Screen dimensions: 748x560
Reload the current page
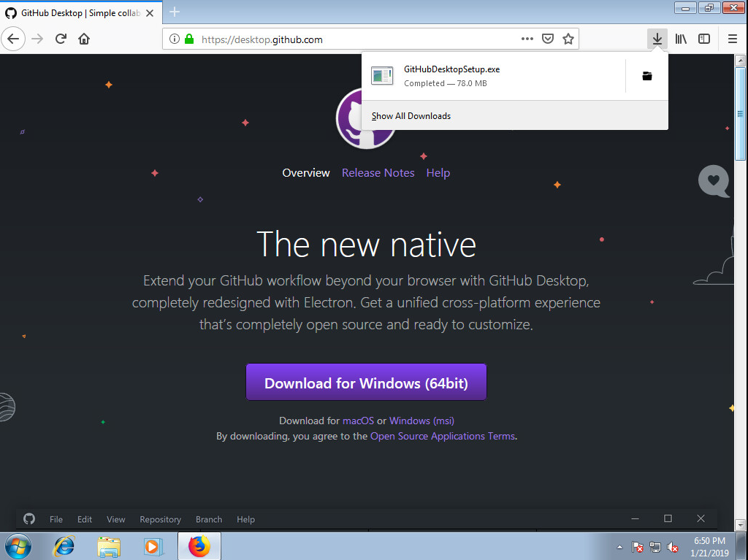tap(61, 39)
